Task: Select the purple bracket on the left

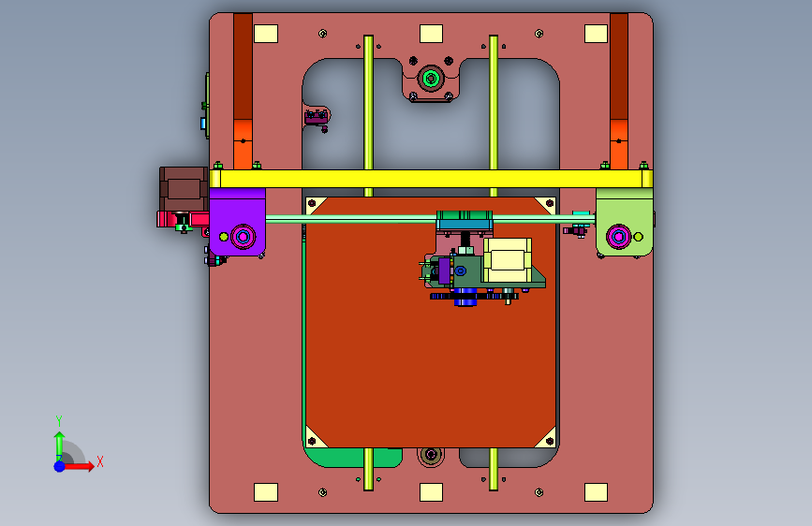Action: (x=237, y=222)
